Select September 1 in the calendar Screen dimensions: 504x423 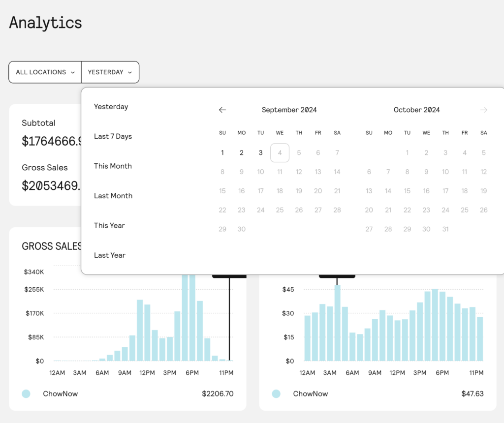(x=222, y=153)
